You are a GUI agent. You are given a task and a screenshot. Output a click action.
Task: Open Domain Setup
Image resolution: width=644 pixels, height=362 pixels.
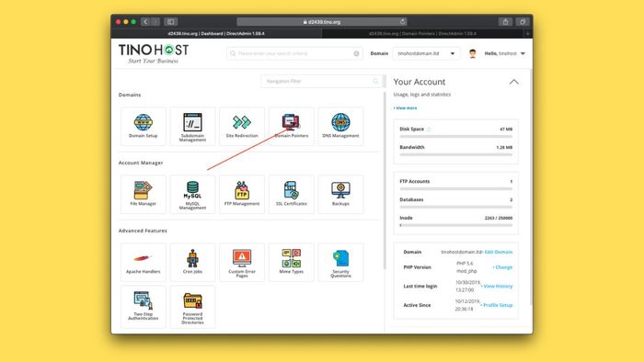(x=143, y=126)
